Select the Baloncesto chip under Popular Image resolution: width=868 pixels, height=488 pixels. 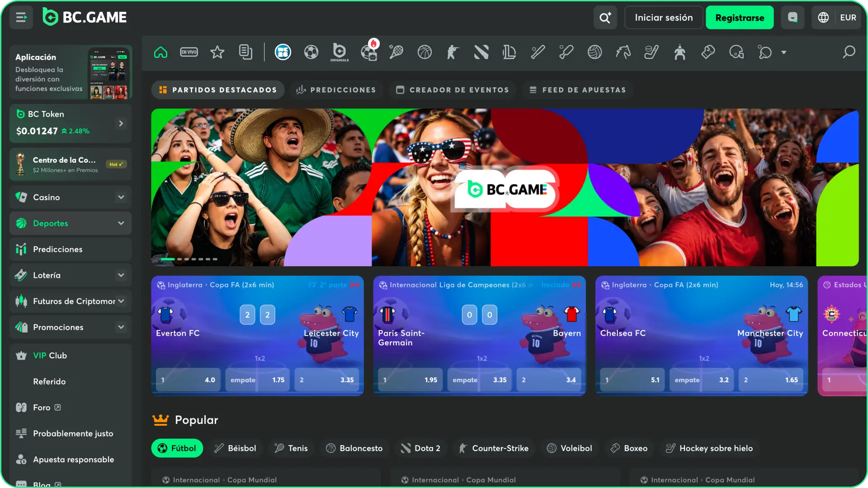coord(354,448)
